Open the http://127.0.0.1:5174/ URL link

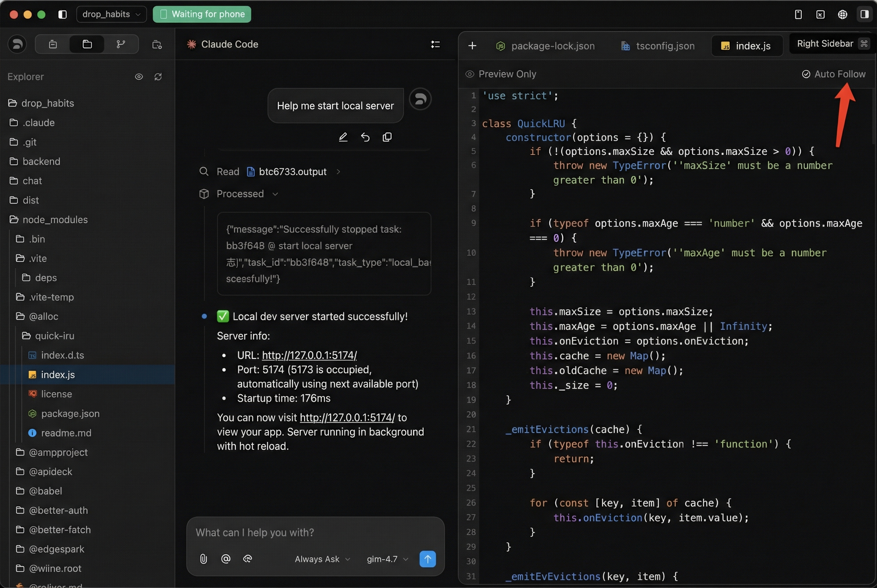pyautogui.click(x=309, y=355)
